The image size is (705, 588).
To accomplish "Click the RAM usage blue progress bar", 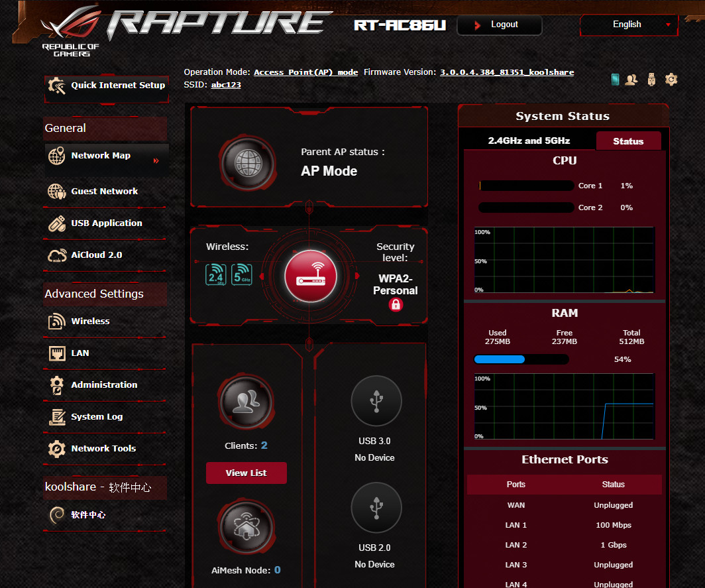I will click(521, 359).
